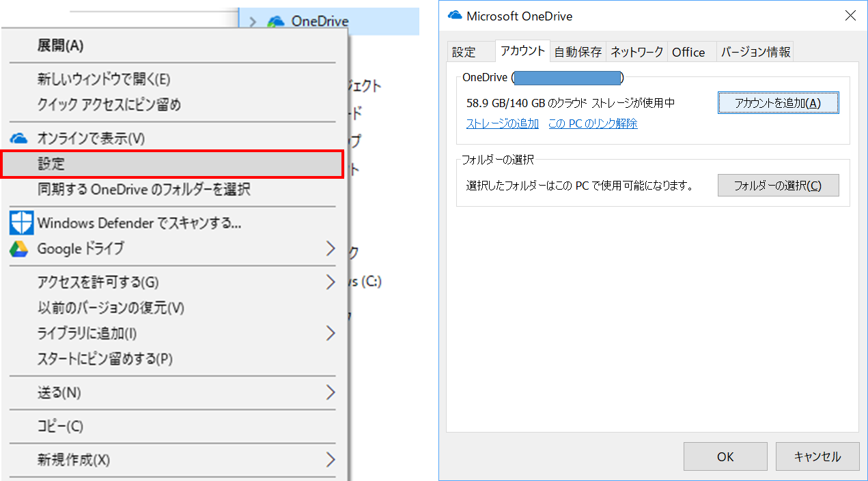Viewport: 868px width, 481px height.
Task: Follow the ストレージの追加 link
Action: (503, 123)
